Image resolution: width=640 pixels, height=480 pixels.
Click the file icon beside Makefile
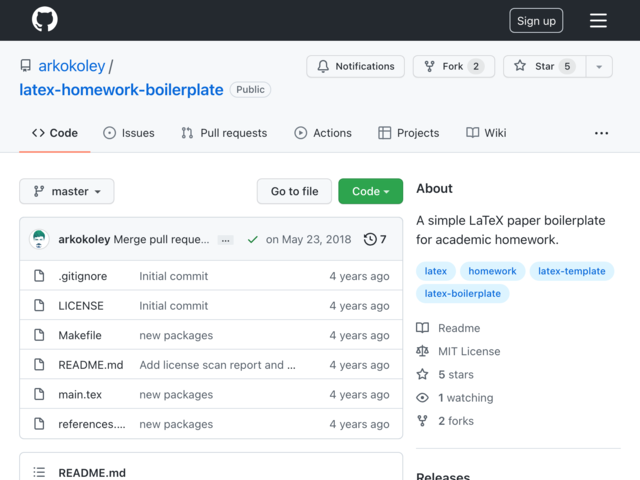tap(39, 335)
